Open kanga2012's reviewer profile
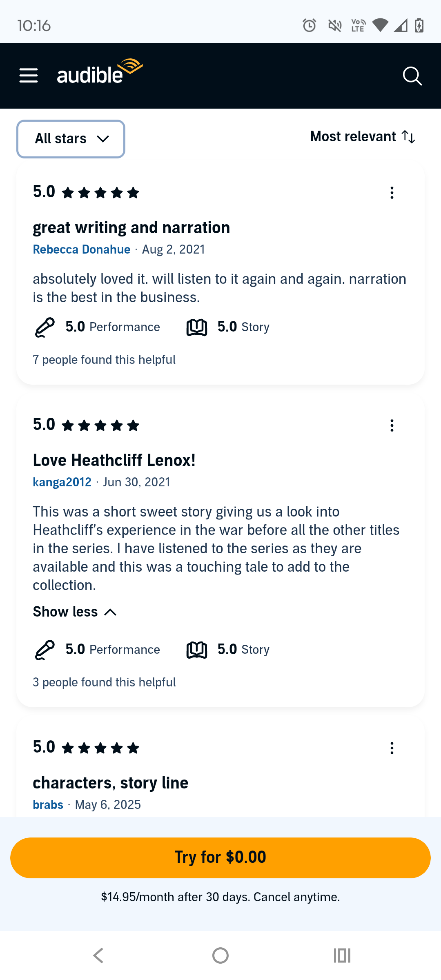The width and height of the screenshot is (441, 980). (x=62, y=482)
